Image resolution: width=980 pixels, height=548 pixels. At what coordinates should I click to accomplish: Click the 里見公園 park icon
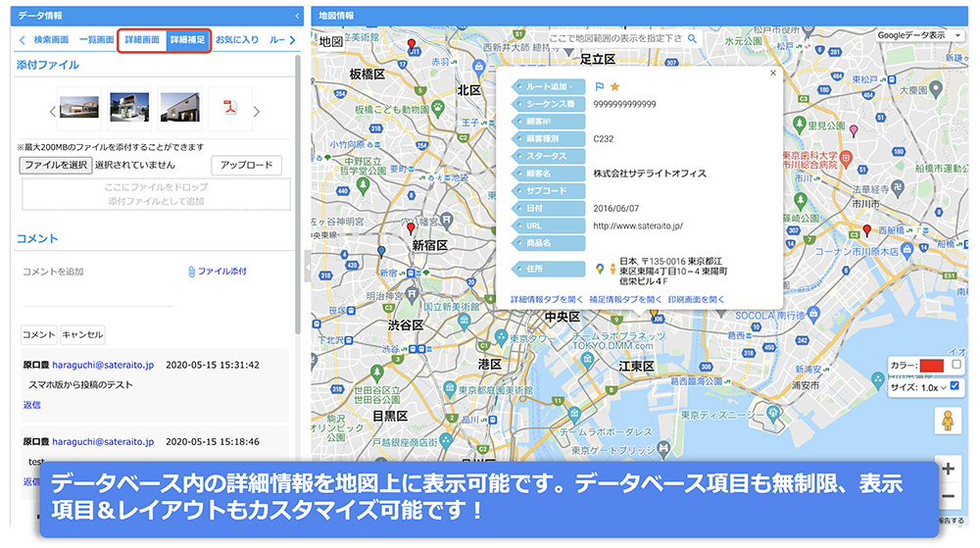coord(800,124)
